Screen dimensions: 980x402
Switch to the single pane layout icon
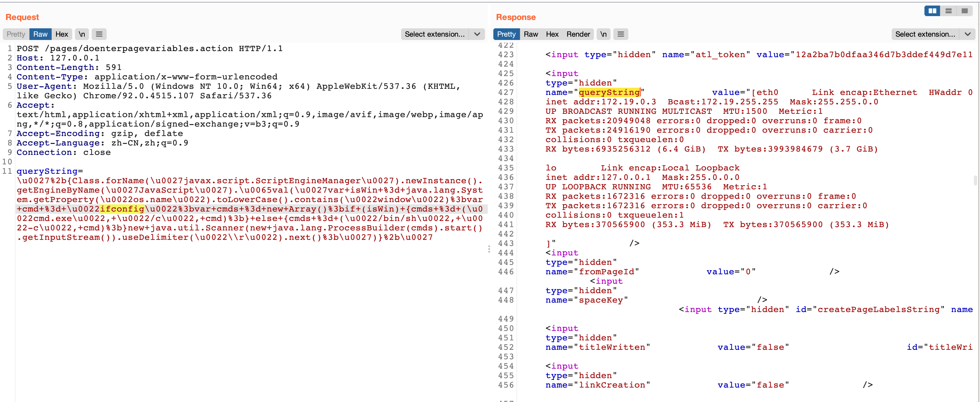964,11
